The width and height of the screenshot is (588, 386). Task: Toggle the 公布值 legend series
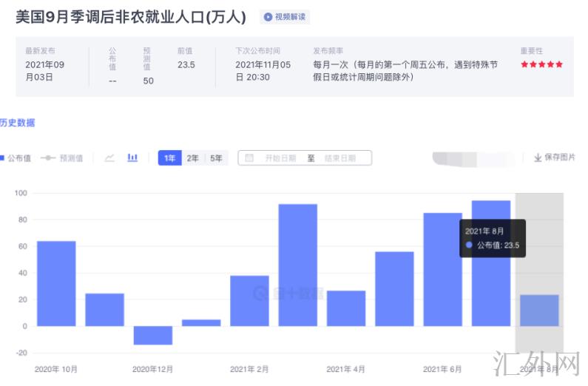click(16, 158)
